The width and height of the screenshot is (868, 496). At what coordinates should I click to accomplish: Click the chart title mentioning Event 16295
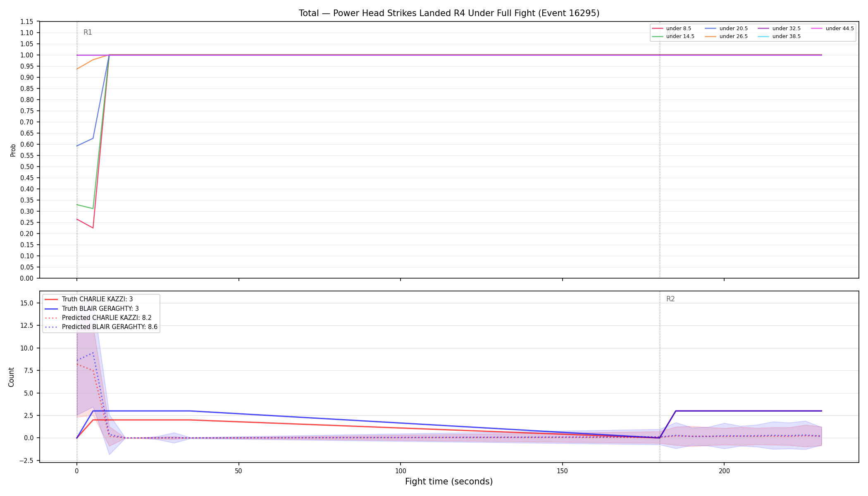[449, 13]
